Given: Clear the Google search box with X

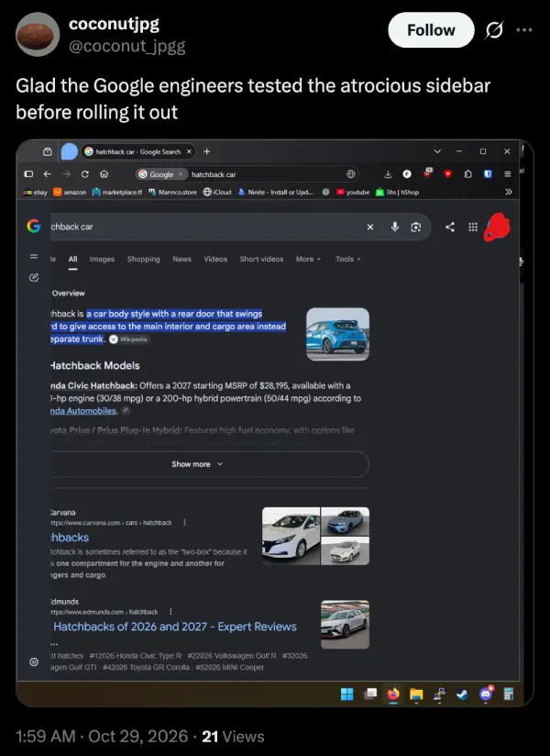Looking at the screenshot, I should point(370,227).
